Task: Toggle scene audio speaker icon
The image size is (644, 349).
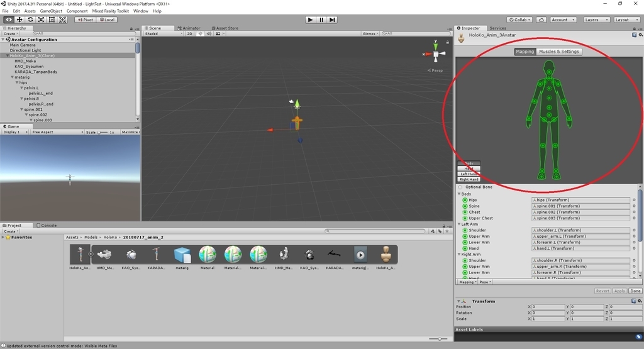Action: click(209, 34)
